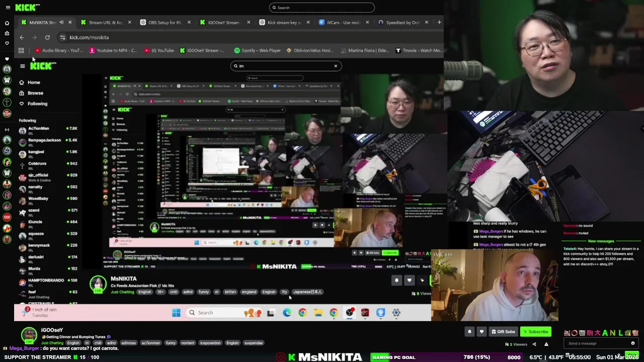
Task: Select WoodBaby in the following list
Action: pos(48,200)
